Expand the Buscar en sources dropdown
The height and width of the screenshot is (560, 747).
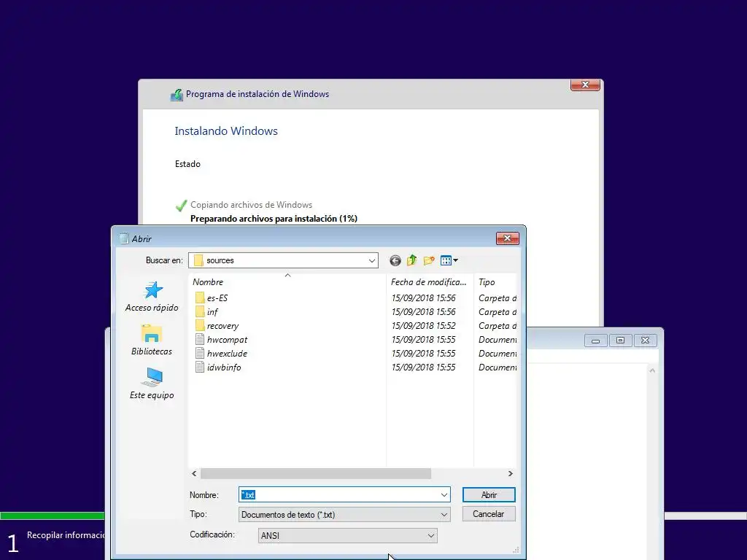(x=371, y=260)
